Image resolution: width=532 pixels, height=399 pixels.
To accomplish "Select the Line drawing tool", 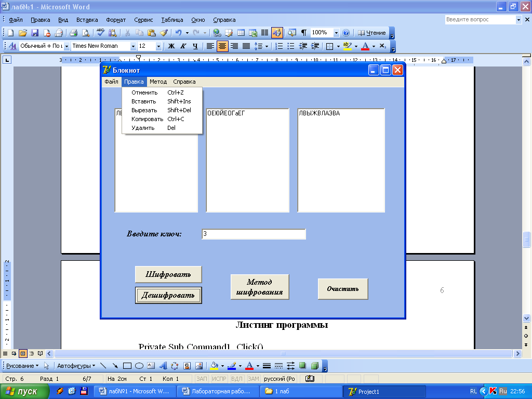I will click(103, 366).
